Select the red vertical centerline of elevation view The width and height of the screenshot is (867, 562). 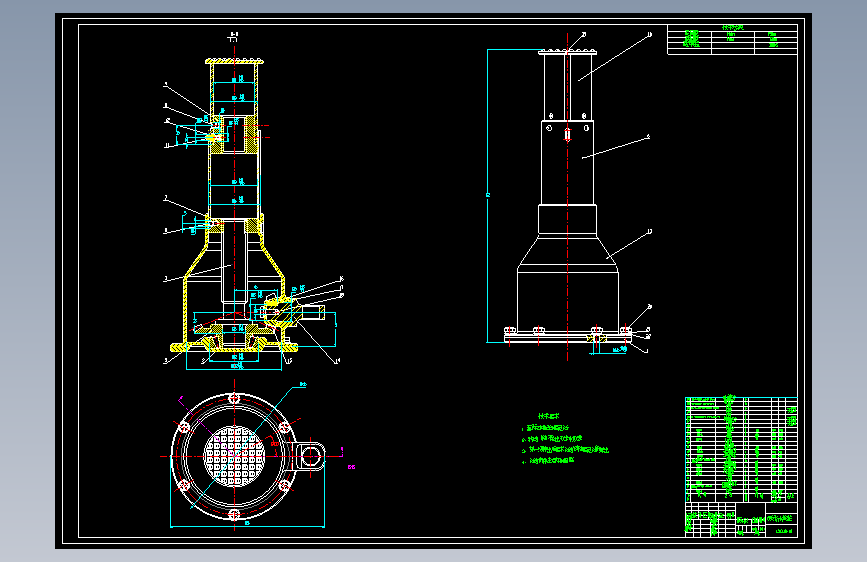click(x=568, y=196)
